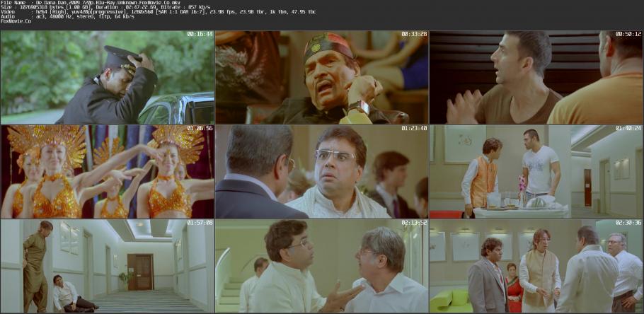Image resolution: width=644 pixels, height=314 pixels.
Task: Select the thumbnail timestamped 00:50:12
Action: [x=536, y=77]
